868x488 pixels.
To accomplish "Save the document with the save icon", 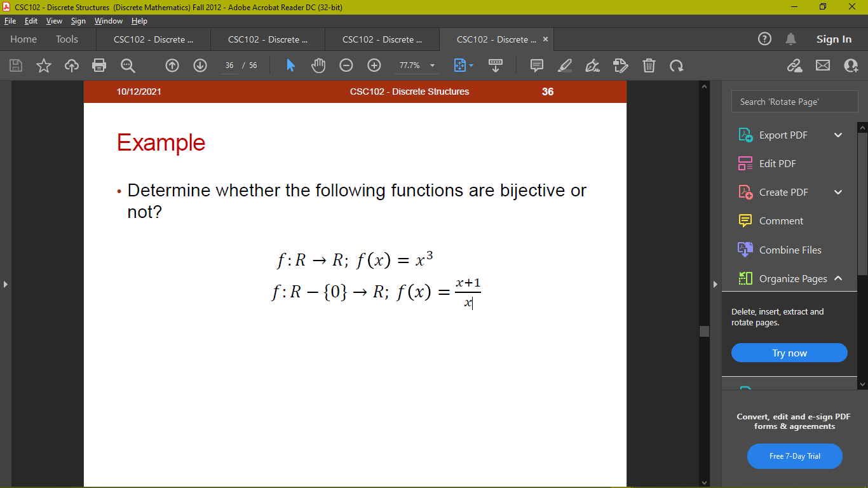I will (15, 65).
